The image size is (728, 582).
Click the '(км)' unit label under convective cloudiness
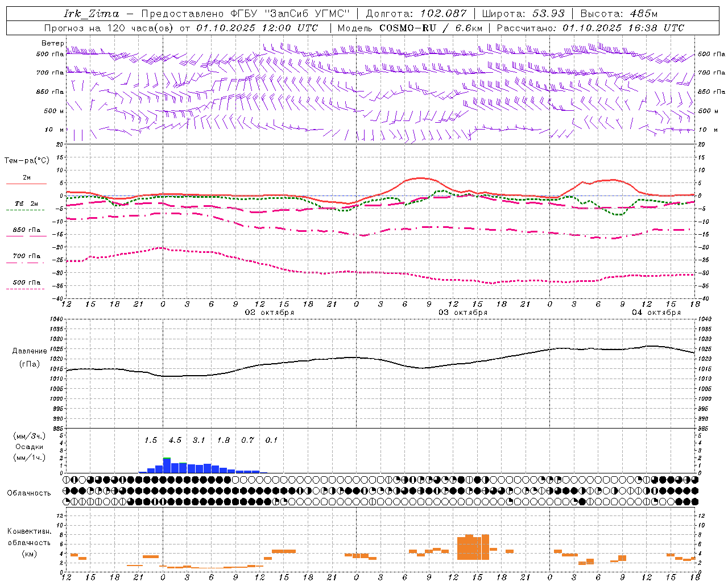pyautogui.click(x=29, y=554)
